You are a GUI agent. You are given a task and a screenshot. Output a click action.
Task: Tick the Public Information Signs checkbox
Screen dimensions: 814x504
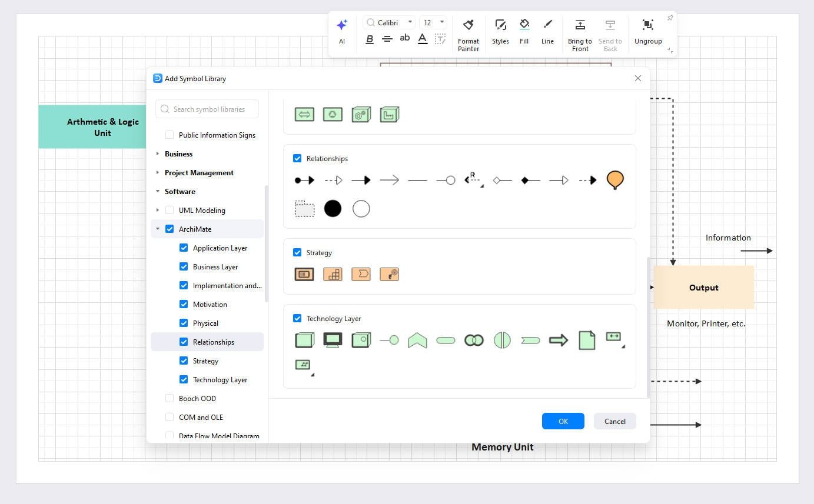[170, 135]
